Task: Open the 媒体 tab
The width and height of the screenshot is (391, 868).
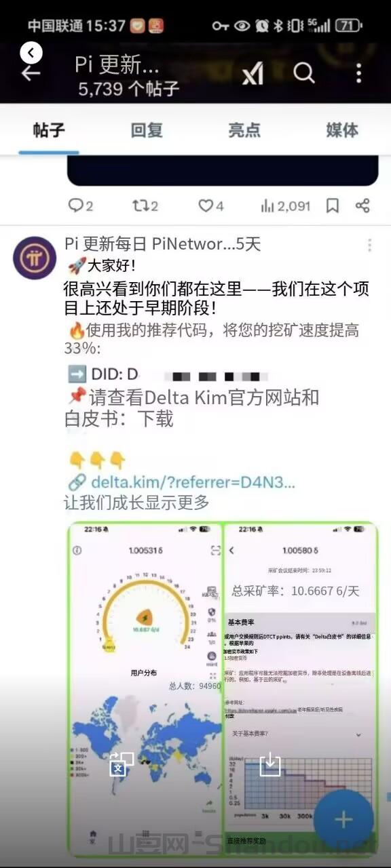Action: click(342, 130)
